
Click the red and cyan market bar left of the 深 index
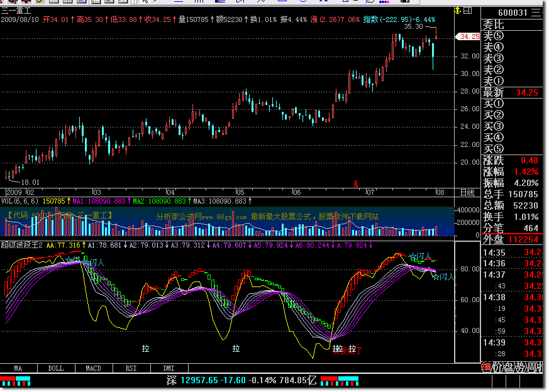click(15, 381)
